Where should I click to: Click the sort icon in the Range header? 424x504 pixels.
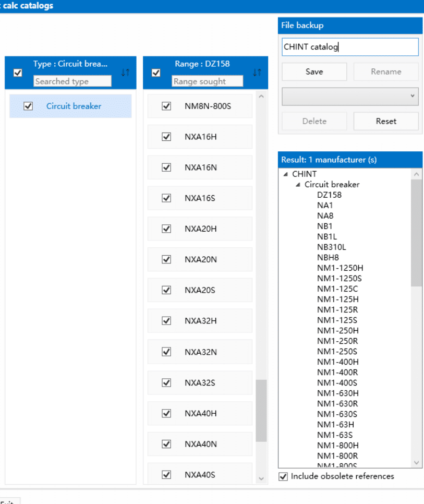[257, 73]
